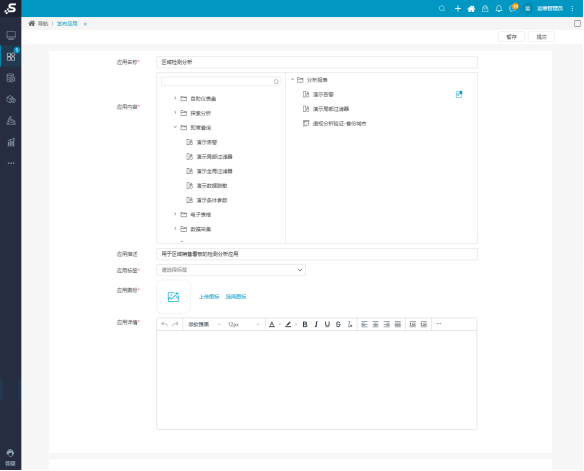Select 透视分析验证-省份城市 under 分析报表
This screenshot has height=471, width=584.
point(339,124)
